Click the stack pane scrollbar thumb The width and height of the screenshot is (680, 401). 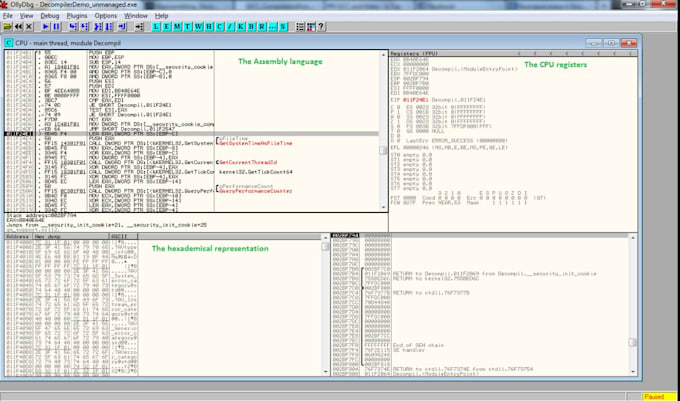633,342
